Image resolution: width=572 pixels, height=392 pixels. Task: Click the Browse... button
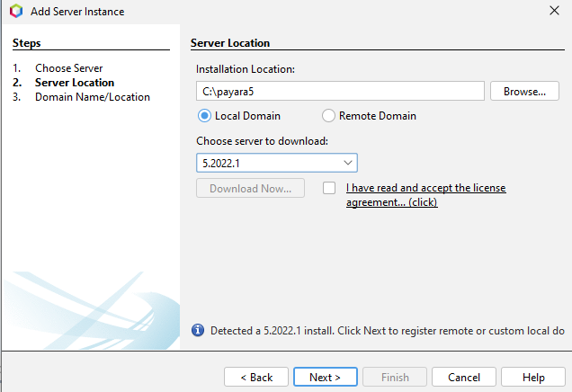[524, 91]
